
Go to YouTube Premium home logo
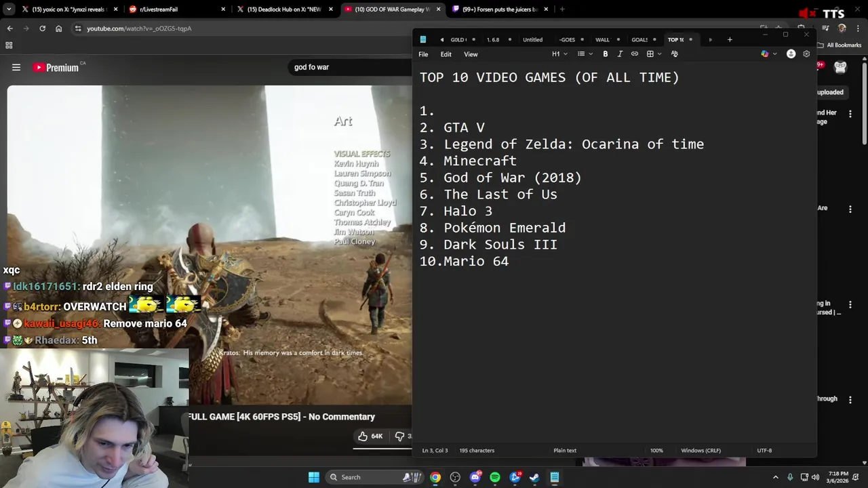coord(56,67)
